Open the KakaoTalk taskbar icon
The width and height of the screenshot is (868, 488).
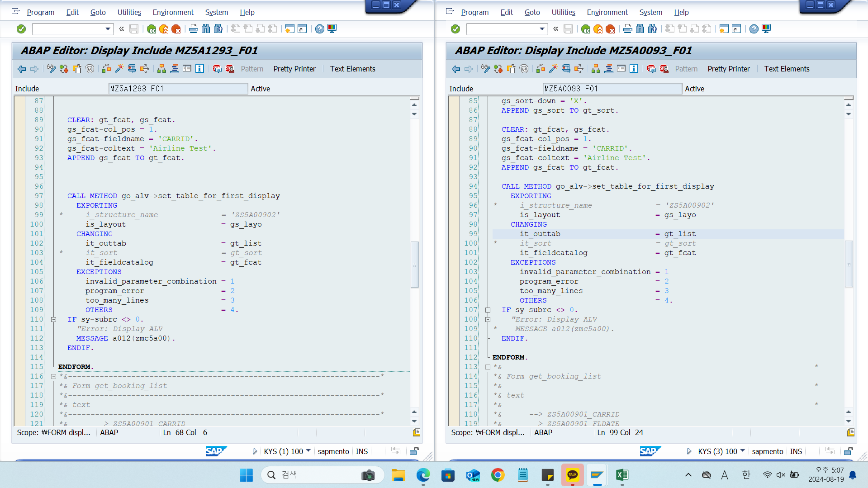[x=572, y=475]
